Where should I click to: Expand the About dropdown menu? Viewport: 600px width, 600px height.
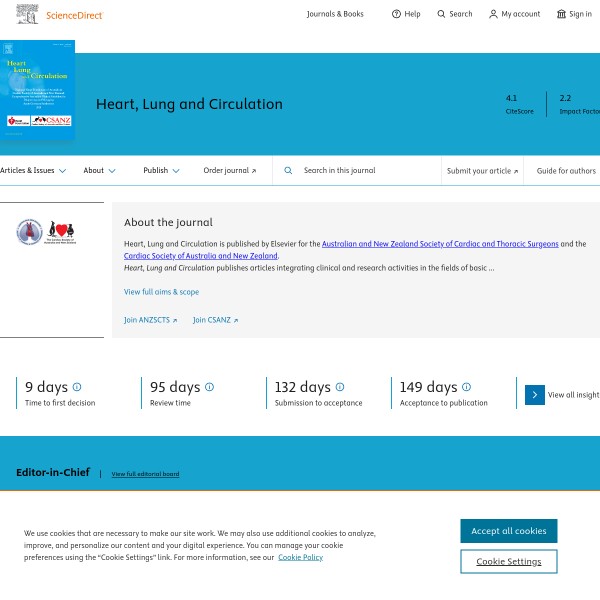[99, 171]
